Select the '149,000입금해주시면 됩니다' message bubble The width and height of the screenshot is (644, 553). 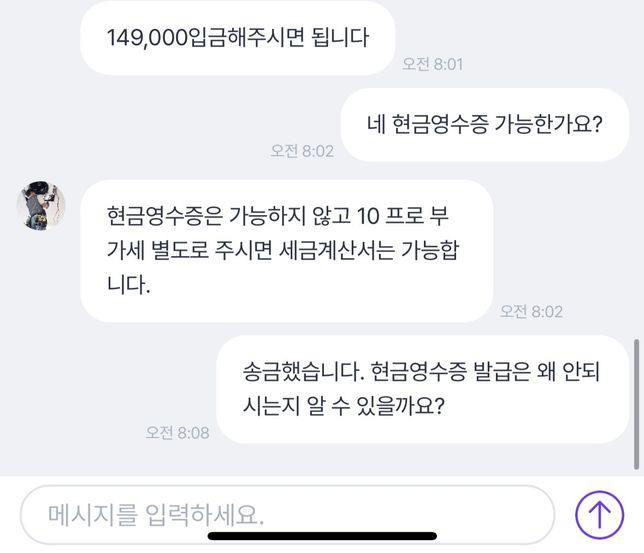(237, 38)
